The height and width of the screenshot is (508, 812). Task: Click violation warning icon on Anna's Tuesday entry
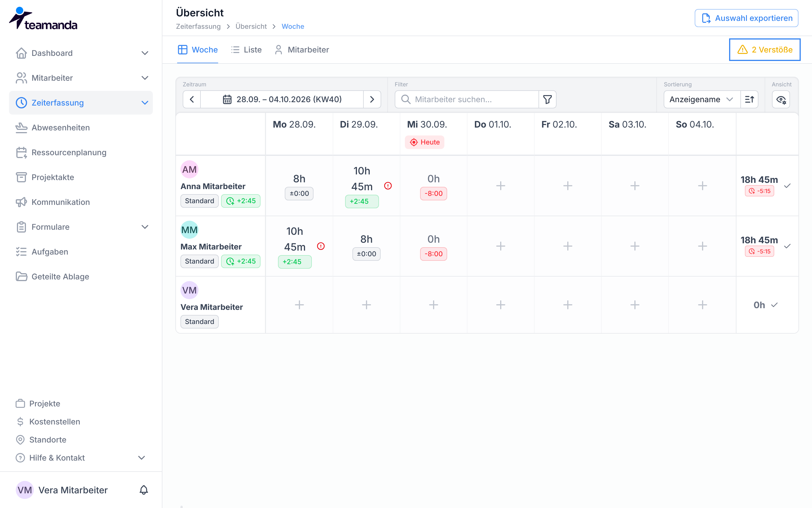click(388, 186)
